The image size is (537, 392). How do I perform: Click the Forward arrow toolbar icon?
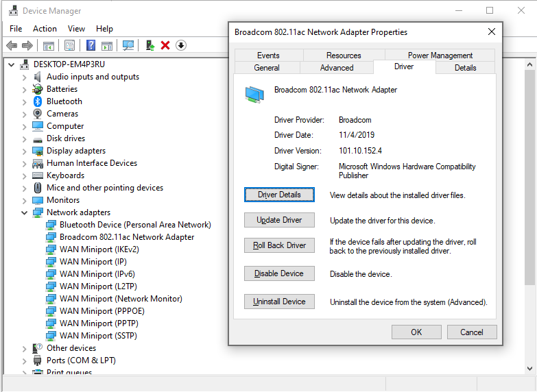[x=27, y=45]
